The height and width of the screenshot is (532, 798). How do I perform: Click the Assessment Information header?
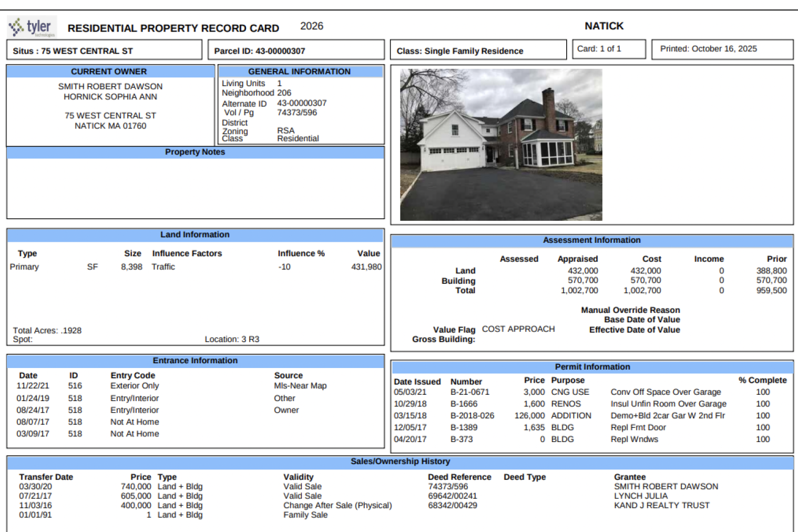591,240
